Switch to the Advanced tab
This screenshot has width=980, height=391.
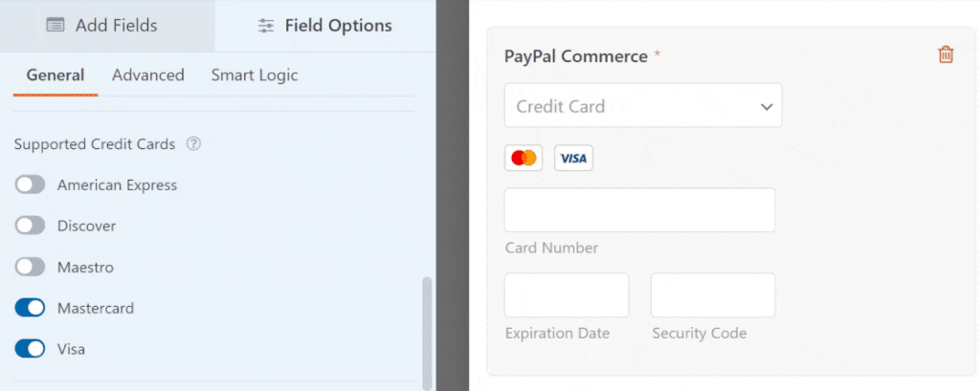coord(148,75)
